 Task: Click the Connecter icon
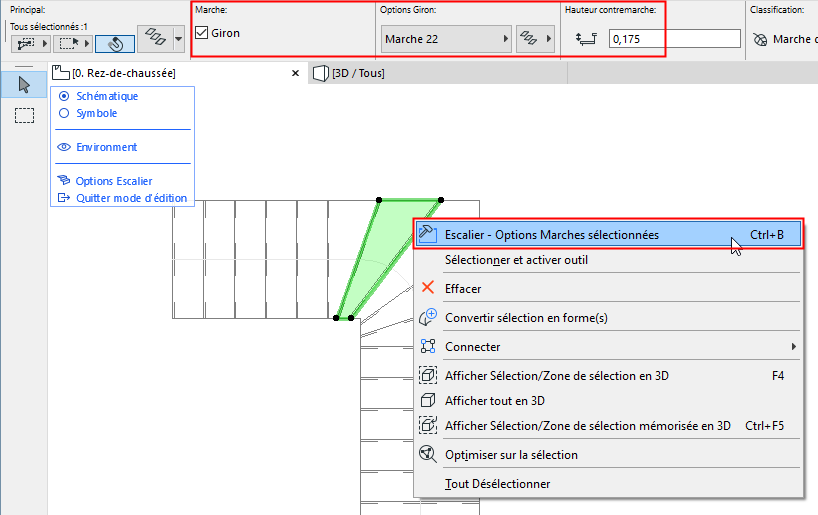(x=428, y=346)
